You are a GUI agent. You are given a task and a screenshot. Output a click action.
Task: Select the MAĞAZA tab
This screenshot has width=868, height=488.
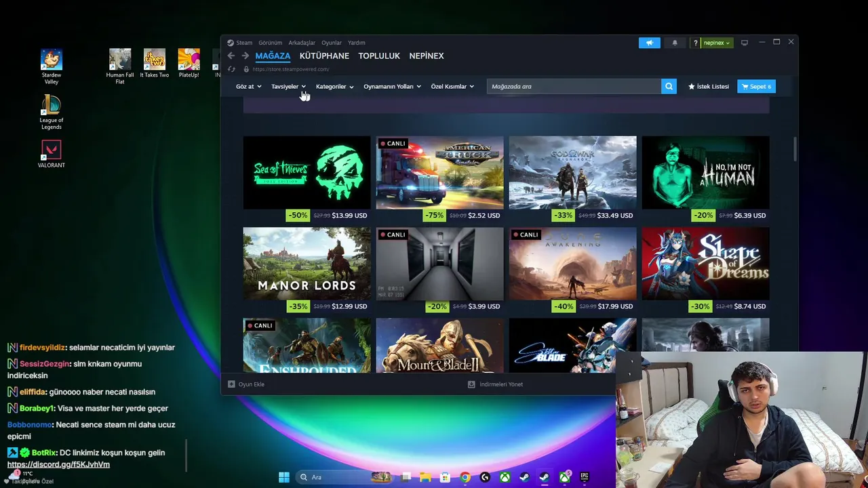(273, 56)
